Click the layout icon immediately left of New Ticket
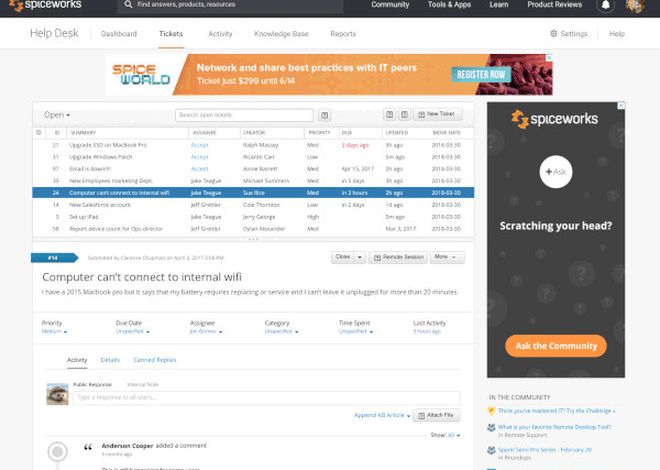The image size is (660, 470). (x=405, y=114)
